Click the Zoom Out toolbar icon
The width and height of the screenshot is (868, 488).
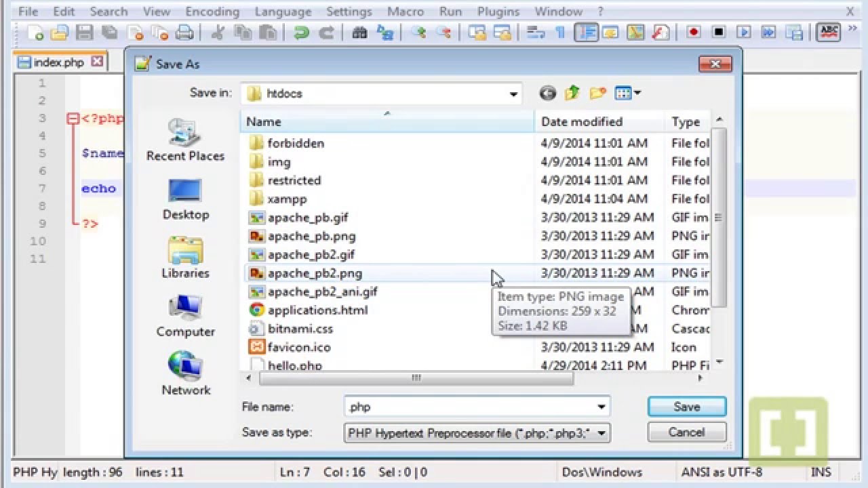point(443,32)
